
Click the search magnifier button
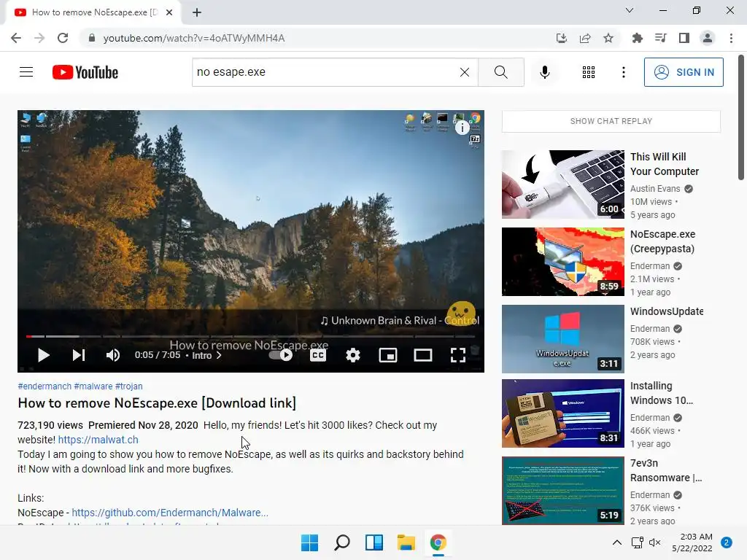click(x=500, y=72)
